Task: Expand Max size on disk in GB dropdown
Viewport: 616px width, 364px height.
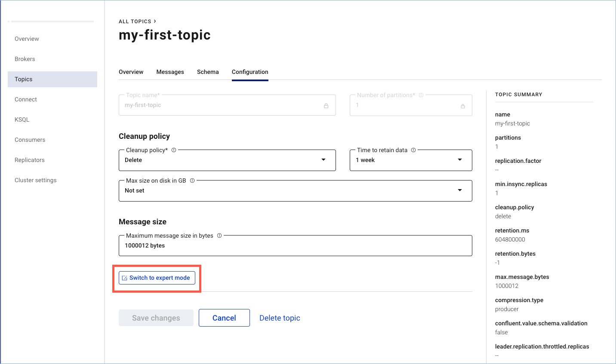Action: (296, 191)
